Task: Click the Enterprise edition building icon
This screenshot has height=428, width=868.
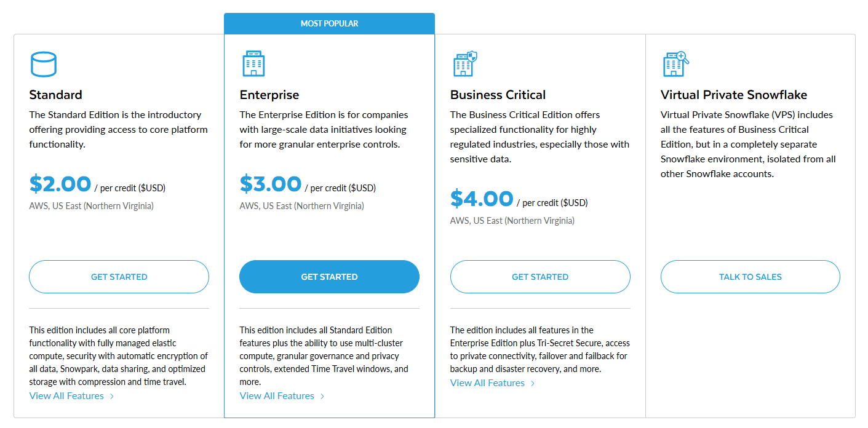Action: 253,64
